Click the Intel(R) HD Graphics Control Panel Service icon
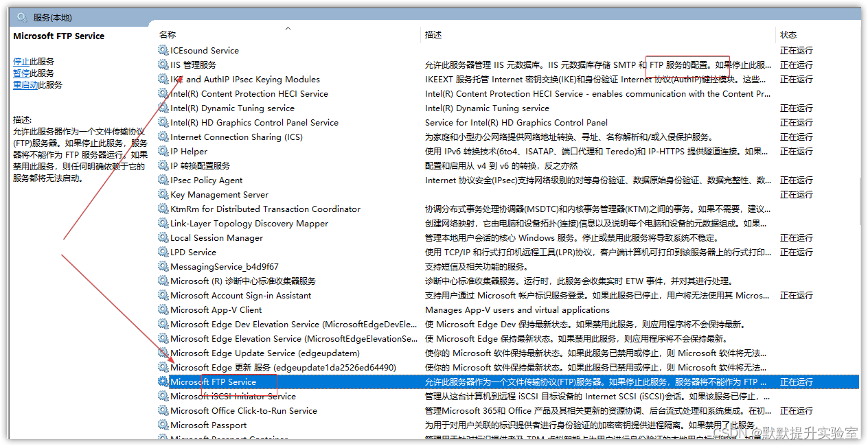The height and width of the screenshot is (446, 868). (x=163, y=122)
